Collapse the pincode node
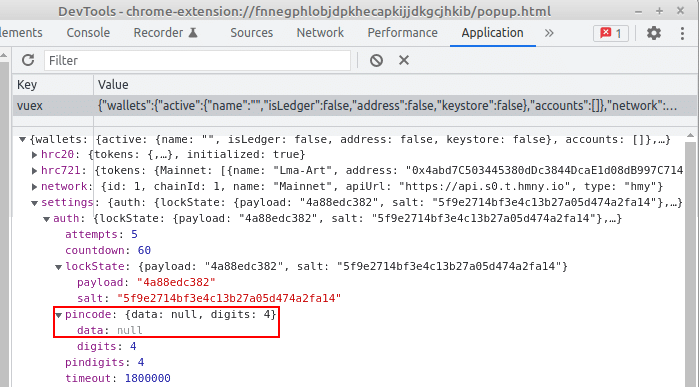This screenshot has height=387, width=699. (x=58, y=315)
